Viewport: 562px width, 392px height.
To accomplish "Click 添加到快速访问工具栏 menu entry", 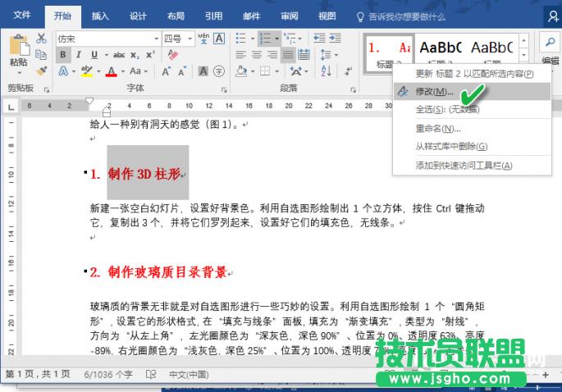I will [464, 165].
